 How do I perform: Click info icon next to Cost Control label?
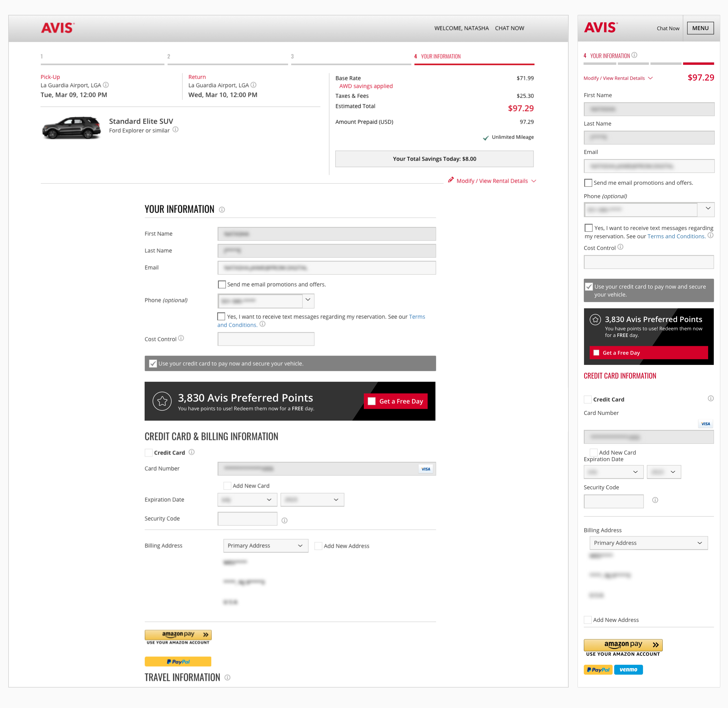181,338
